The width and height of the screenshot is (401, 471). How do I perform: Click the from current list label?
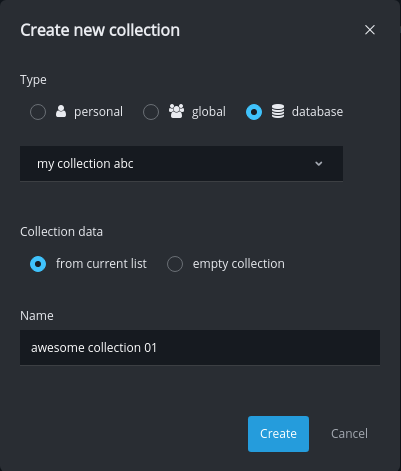pyautogui.click(x=101, y=264)
